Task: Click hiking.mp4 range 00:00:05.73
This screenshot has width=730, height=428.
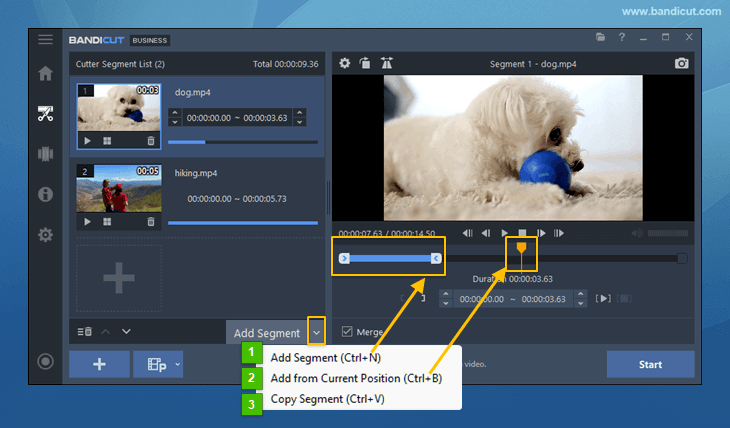Action: click(x=264, y=199)
